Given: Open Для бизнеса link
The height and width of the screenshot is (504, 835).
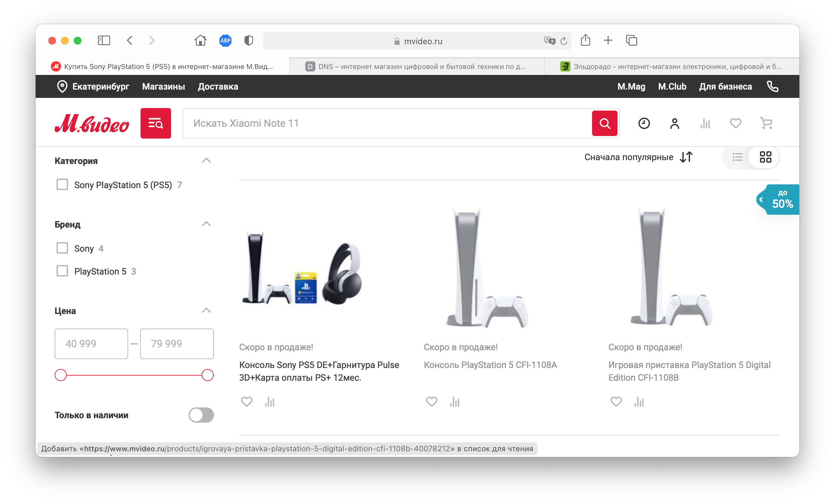Looking at the screenshot, I should (x=725, y=87).
